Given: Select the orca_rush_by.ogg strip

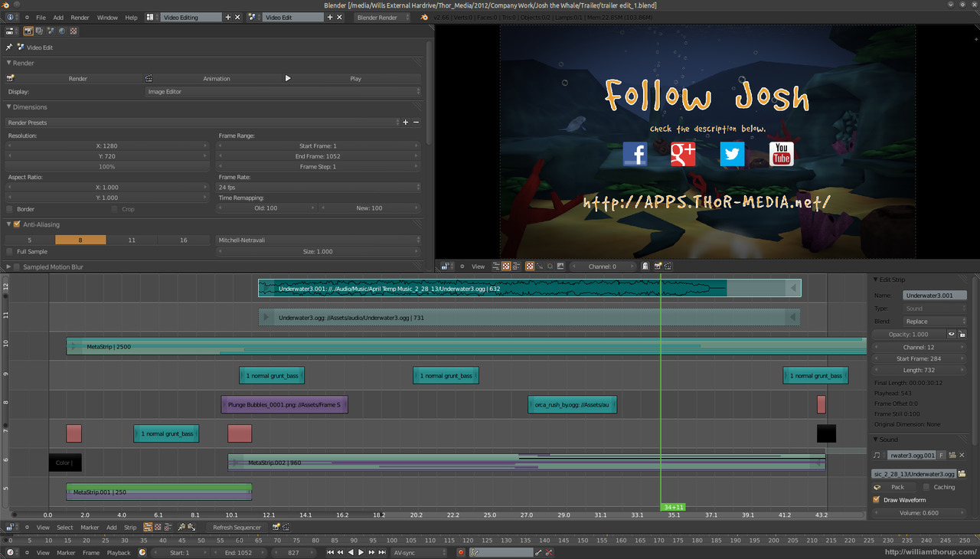Looking at the screenshot, I should click(x=572, y=404).
